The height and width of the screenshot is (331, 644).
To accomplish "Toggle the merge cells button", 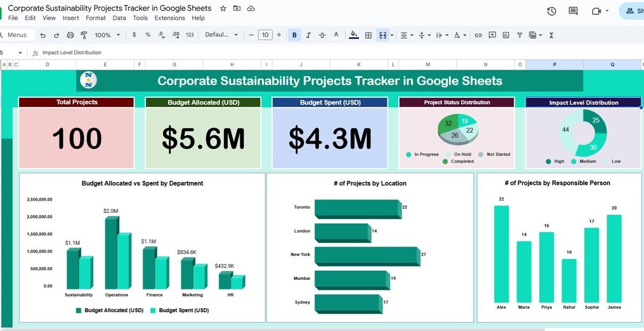I will (x=382, y=35).
